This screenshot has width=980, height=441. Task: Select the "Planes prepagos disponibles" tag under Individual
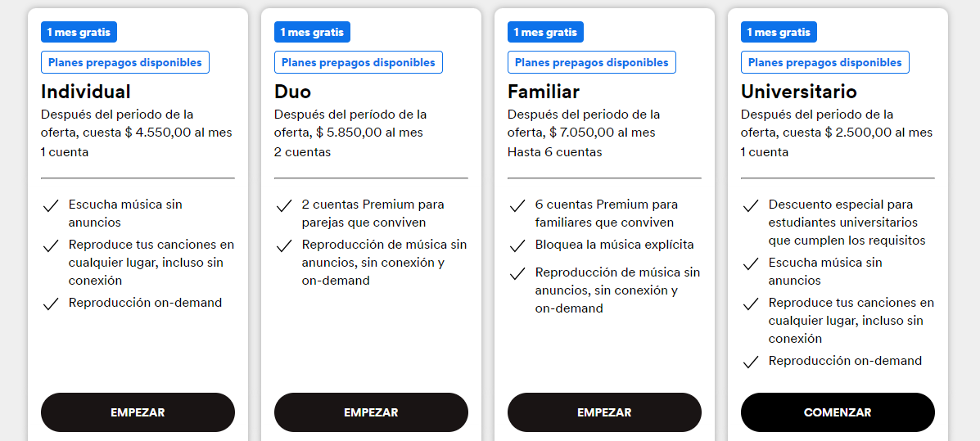pos(124,62)
